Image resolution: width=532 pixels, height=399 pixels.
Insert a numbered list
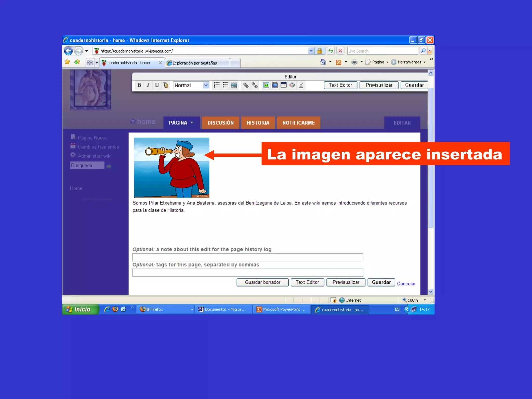pos(217,85)
